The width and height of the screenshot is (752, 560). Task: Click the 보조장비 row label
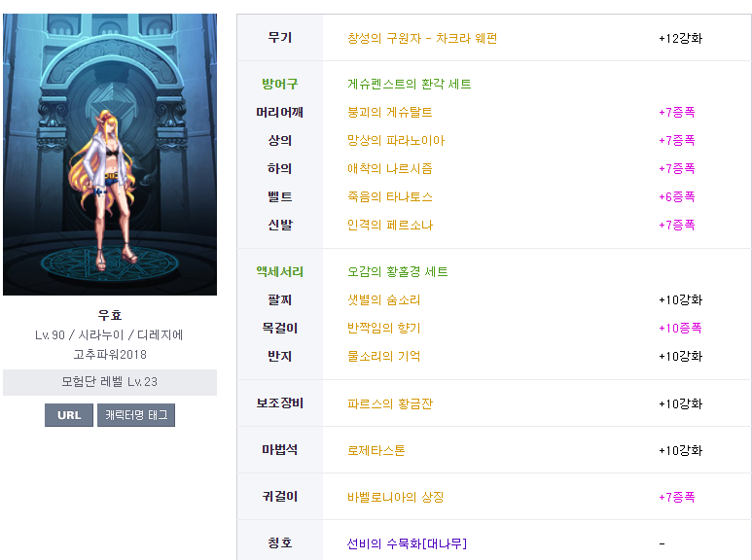click(x=279, y=403)
